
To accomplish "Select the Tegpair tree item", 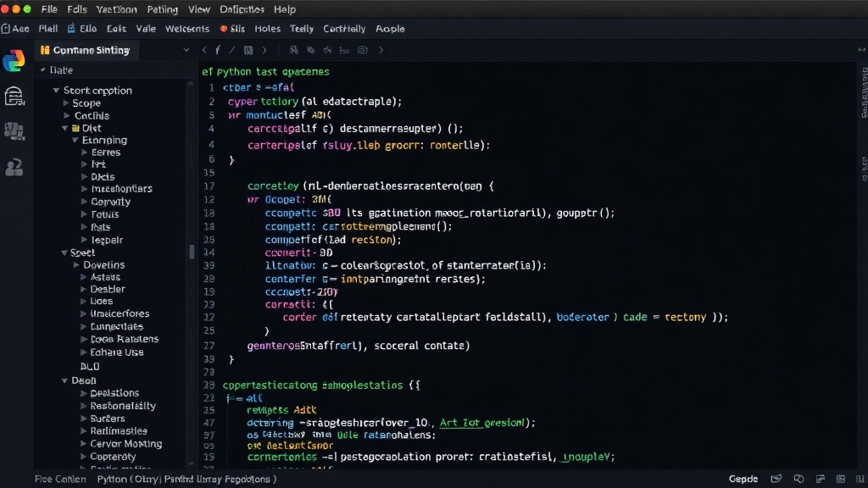I will pyautogui.click(x=107, y=240).
